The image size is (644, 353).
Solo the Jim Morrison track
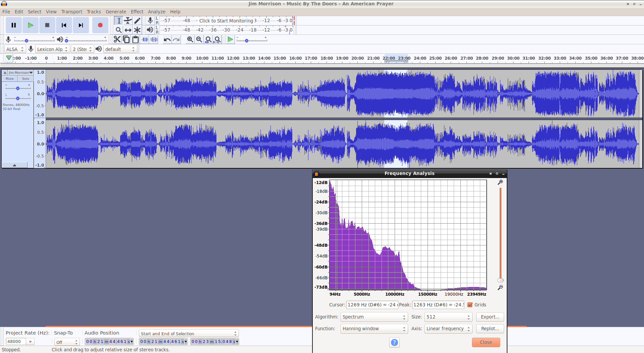[x=26, y=79]
